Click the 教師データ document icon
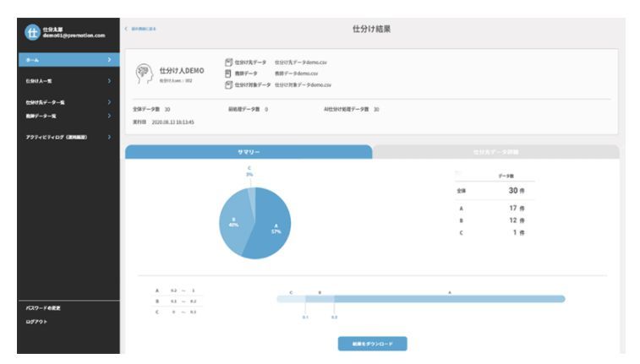This screenshot has width=640, height=364. coord(227,73)
